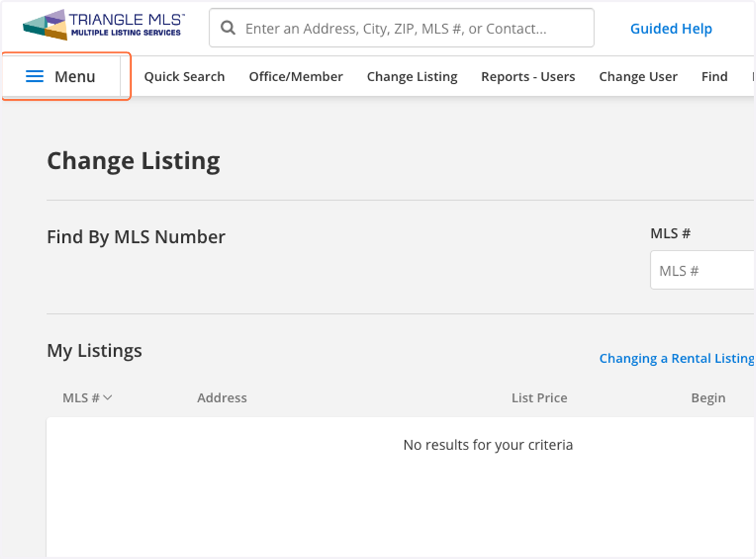756x559 pixels.
Task: Click into the MLS # input field
Action: pyautogui.click(x=702, y=271)
